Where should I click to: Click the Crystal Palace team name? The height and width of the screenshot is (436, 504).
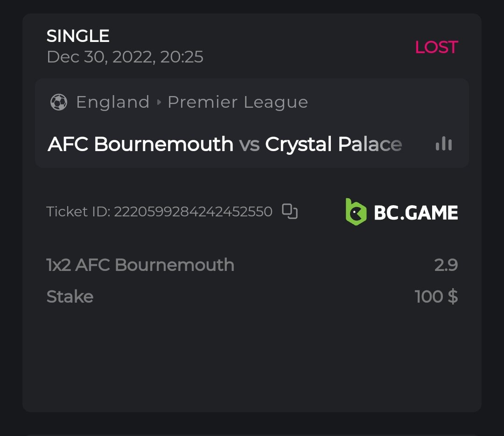[x=333, y=145]
